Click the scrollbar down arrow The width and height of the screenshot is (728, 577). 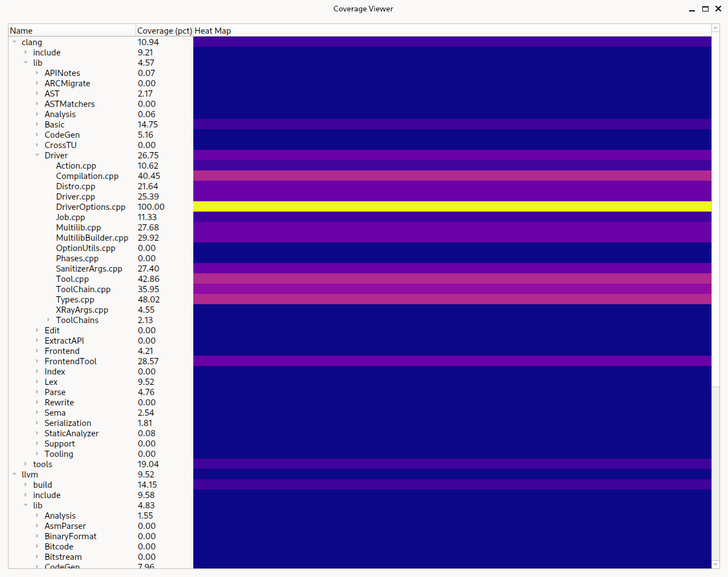tap(715, 564)
